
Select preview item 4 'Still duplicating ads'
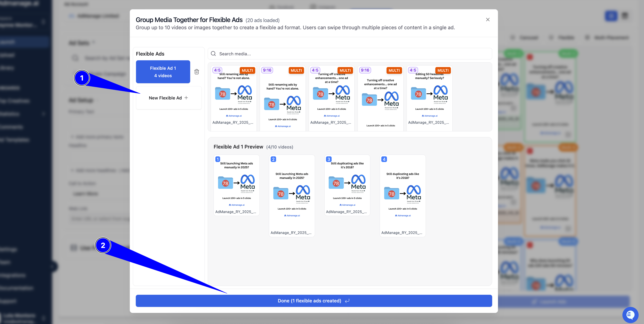[x=402, y=196]
